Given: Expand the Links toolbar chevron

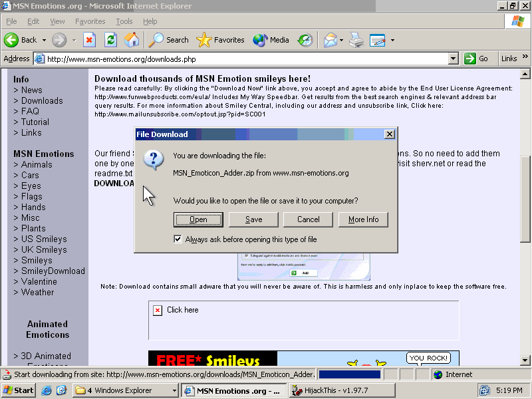Looking at the screenshot, I should [525, 57].
